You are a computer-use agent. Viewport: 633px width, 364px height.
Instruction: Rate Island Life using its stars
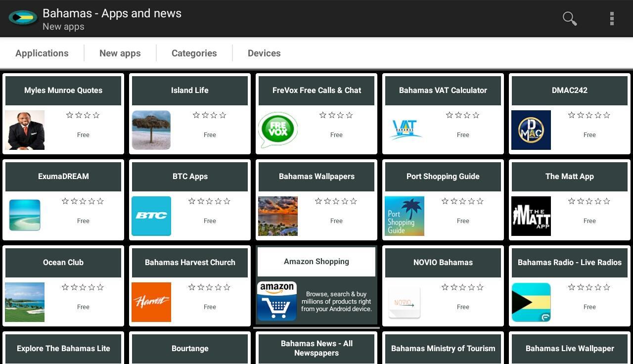pos(209,115)
